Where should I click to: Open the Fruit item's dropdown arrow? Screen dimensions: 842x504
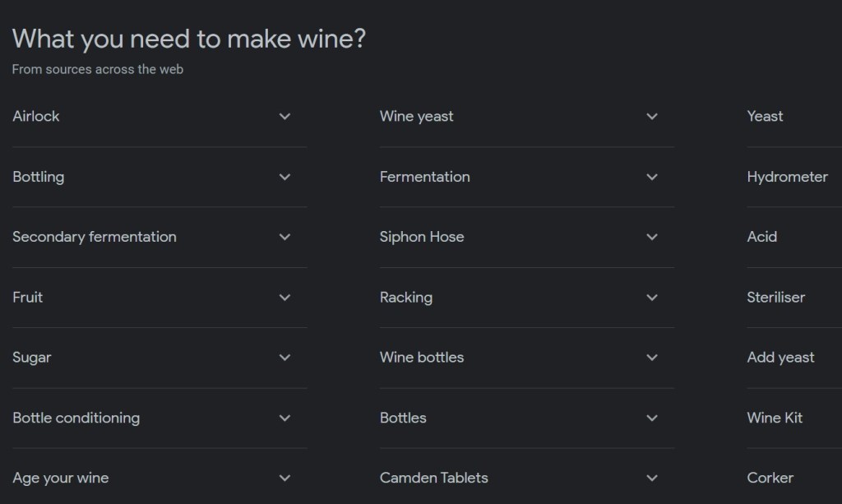[x=285, y=298]
